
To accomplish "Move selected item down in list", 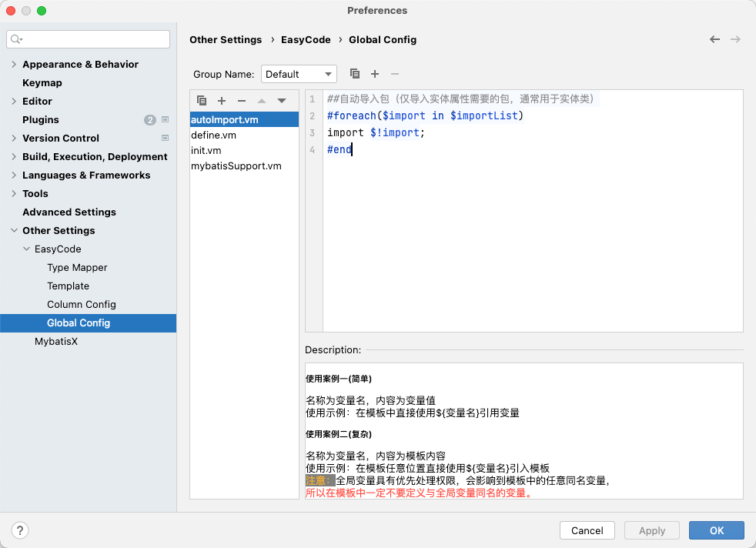I will (282, 101).
